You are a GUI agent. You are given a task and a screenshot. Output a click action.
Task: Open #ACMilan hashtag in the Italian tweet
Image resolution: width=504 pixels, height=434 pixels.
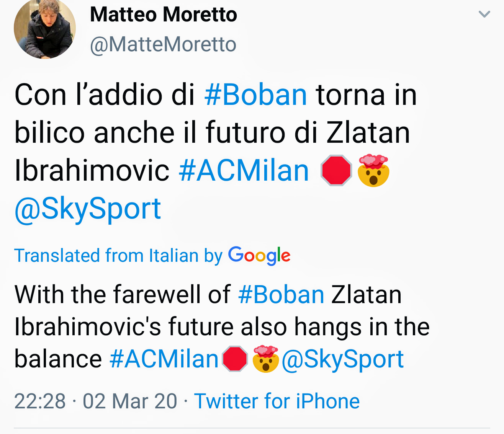244,171
